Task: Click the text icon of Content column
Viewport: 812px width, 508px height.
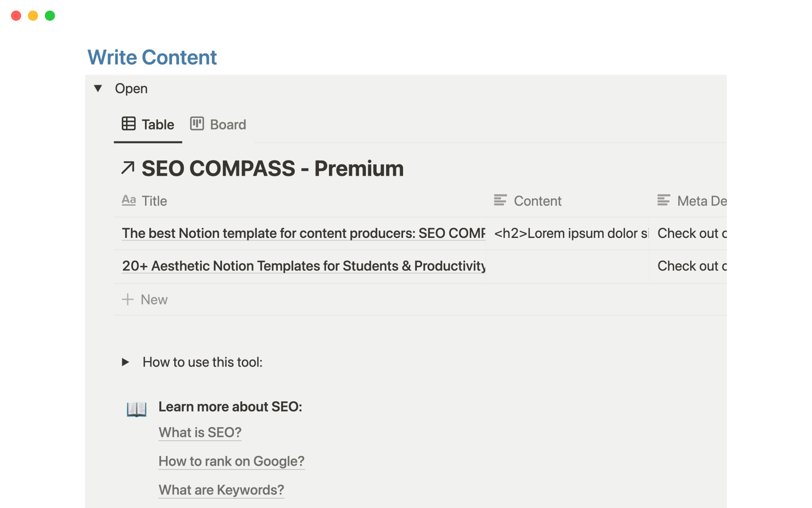Action: (500, 200)
